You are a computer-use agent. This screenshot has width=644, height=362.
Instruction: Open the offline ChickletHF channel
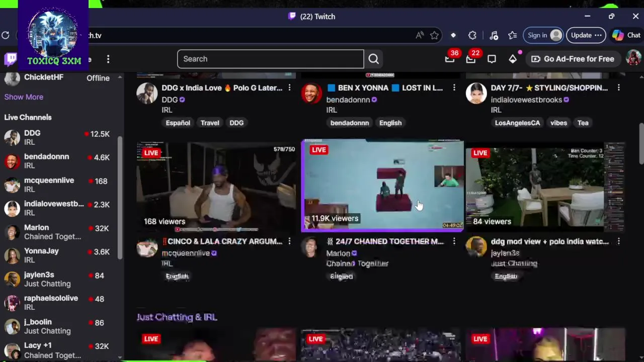click(59, 78)
